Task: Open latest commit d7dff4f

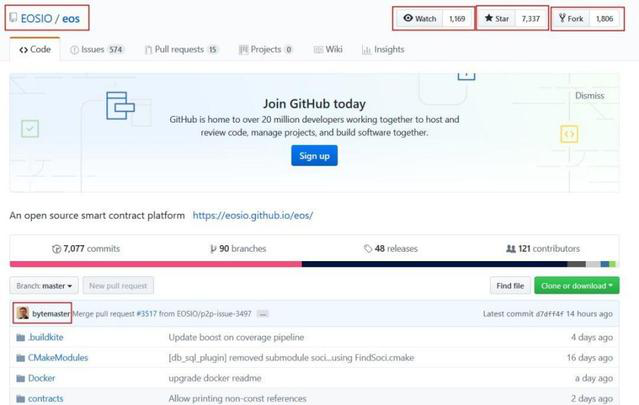Action: (x=549, y=314)
